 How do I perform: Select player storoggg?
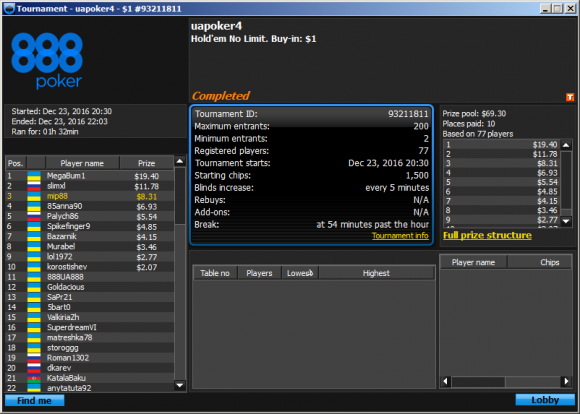coord(90,348)
